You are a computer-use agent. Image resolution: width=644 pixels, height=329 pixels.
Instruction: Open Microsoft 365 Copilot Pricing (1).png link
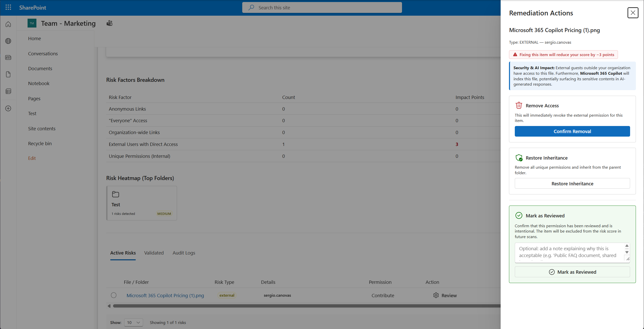pyautogui.click(x=165, y=295)
